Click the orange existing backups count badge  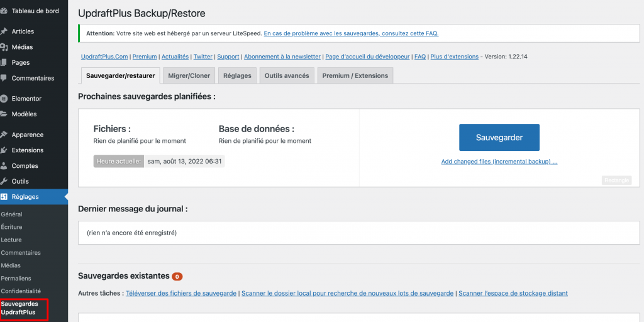[177, 277]
